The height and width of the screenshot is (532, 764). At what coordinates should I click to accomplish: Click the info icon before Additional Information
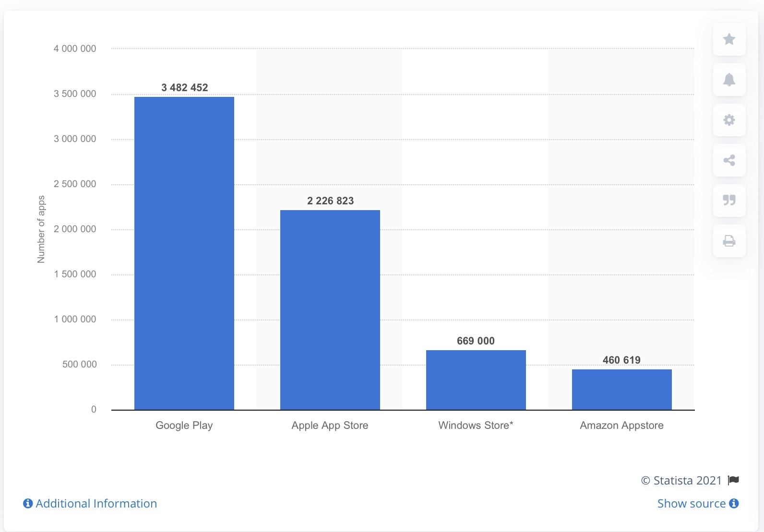tap(28, 503)
